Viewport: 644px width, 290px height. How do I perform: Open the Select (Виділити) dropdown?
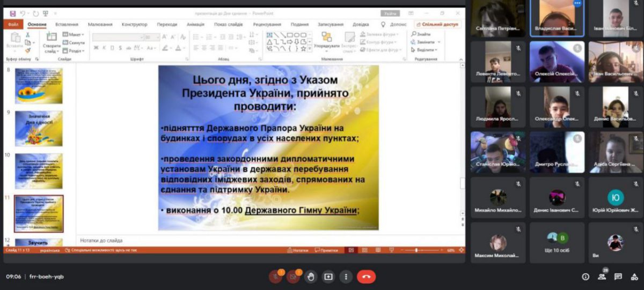pyautogui.click(x=425, y=50)
